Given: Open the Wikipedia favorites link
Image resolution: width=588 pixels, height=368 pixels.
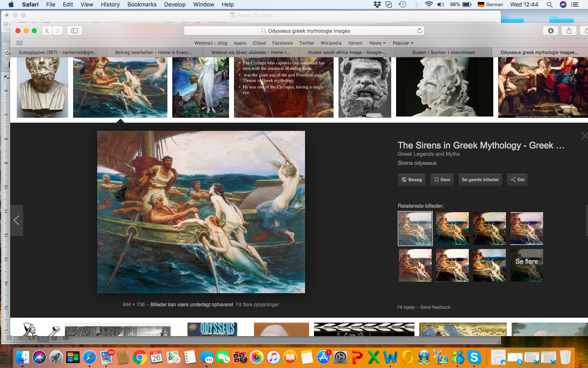Looking at the screenshot, I should click(x=331, y=43).
